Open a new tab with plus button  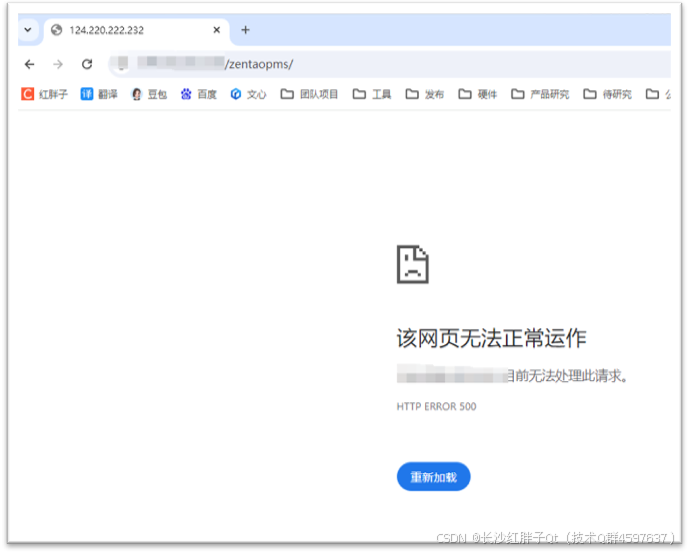point(245,30)
